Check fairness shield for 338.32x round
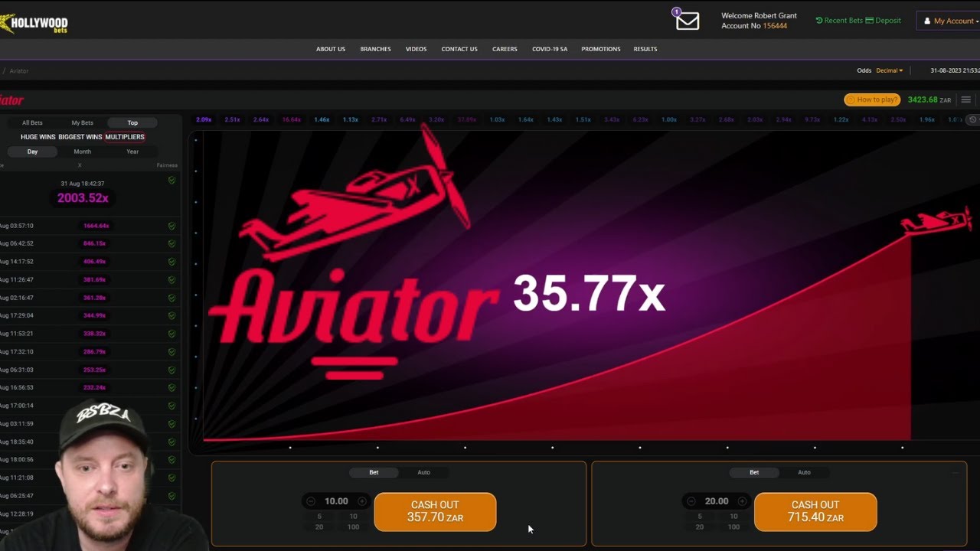 pyautogui.click(x=171, y=334)
